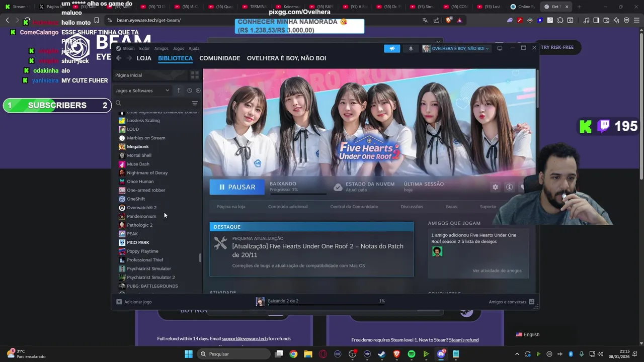Select PICO PARK in game list
The height and width of the screenshot is (362, 644).
pyautogui.click(x=138, y=242)
